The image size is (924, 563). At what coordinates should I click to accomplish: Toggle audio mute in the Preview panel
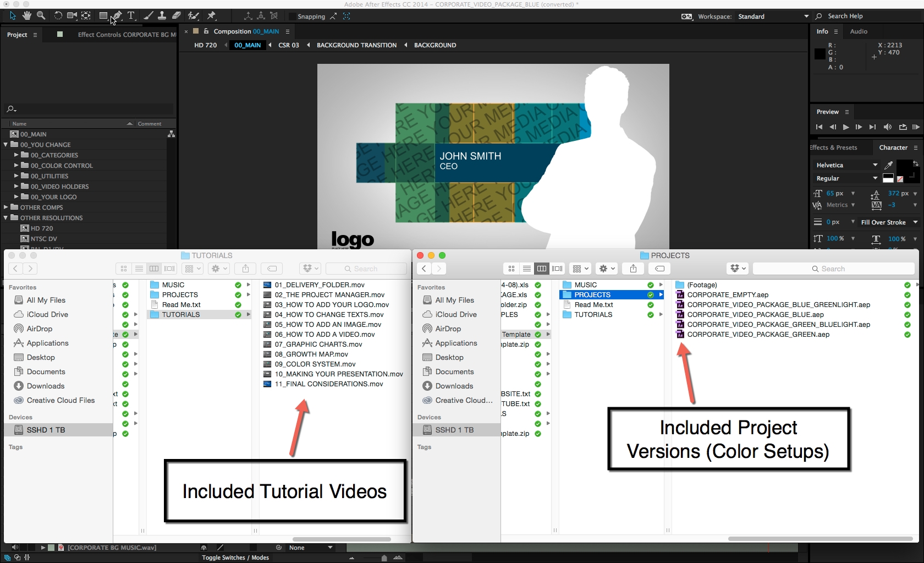[x=887, y=127]
